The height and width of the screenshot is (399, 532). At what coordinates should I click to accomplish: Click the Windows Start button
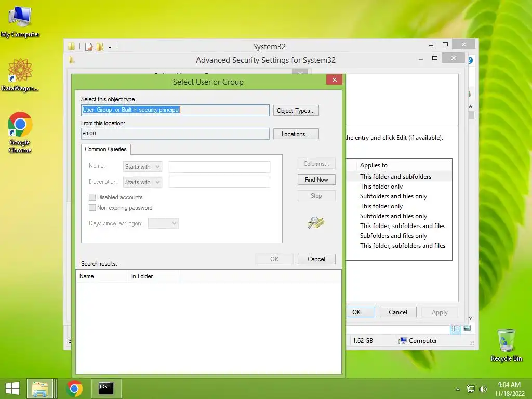12,389
